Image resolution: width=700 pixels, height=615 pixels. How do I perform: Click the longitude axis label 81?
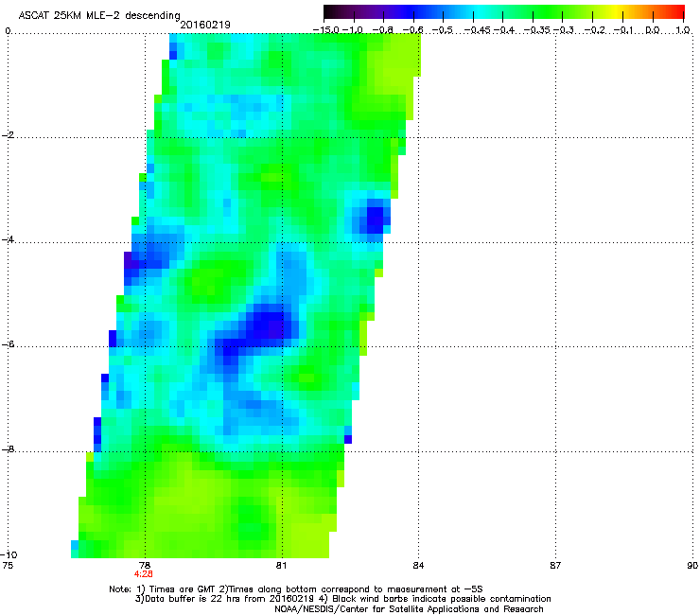281,566
